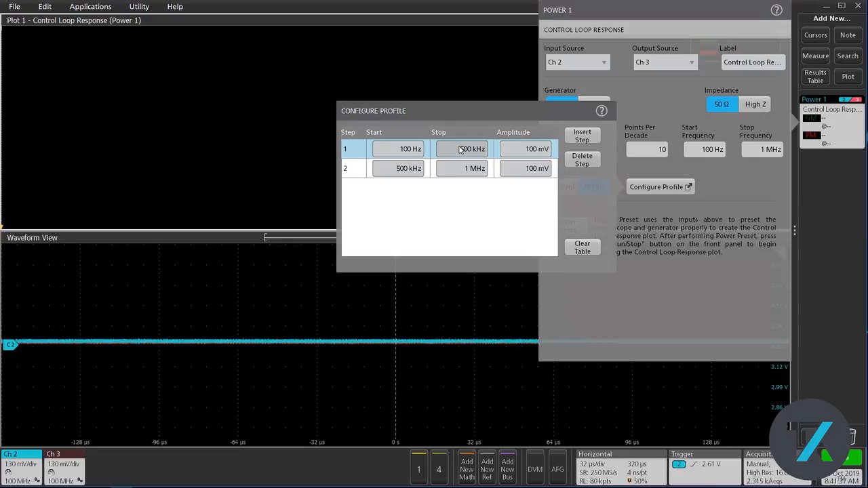Insert a new step in the profile table
This screenshot has height=488, width=868.
(582, 136)
